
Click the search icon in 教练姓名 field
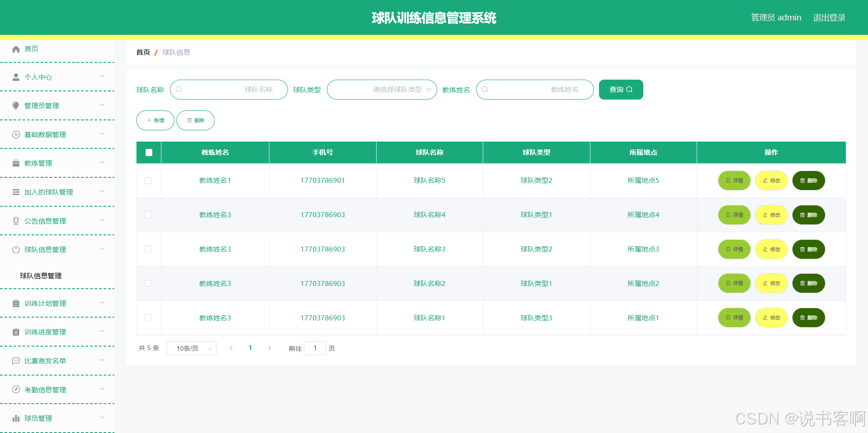[485, 90]
